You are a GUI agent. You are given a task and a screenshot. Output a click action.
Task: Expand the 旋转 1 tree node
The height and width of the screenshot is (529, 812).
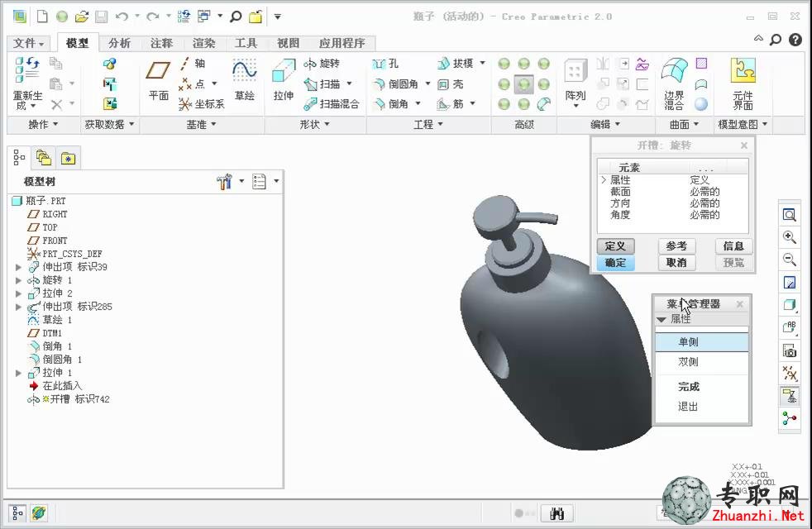[x=19, y=280]
